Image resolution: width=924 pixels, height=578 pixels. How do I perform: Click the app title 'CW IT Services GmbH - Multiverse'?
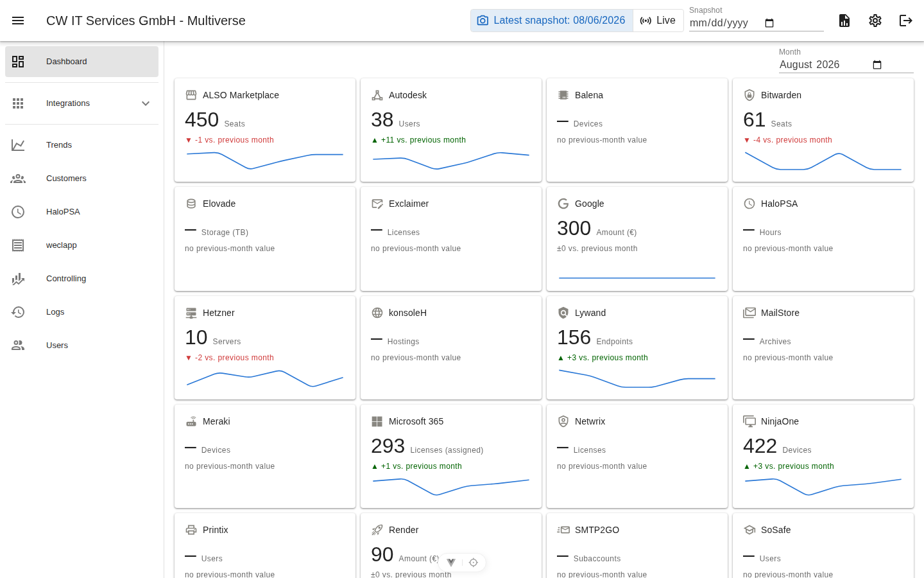pyautogui.click(x=146, y=21)
